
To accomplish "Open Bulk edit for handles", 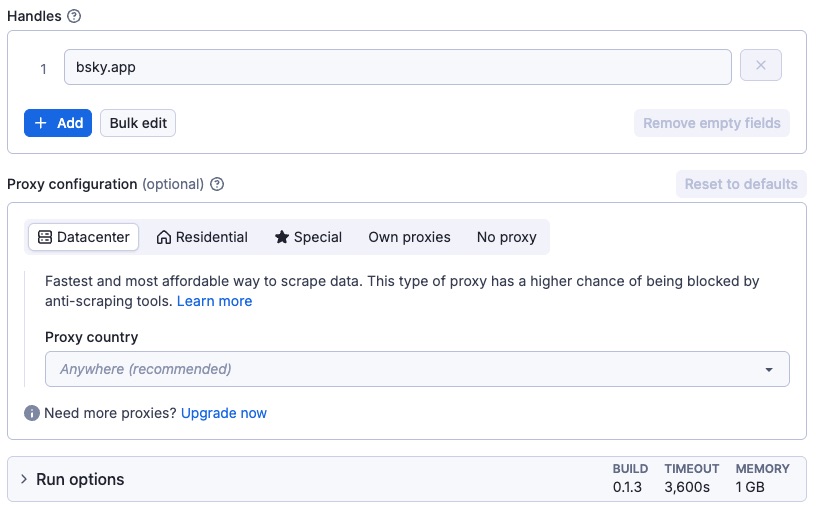I will (138, 123).
